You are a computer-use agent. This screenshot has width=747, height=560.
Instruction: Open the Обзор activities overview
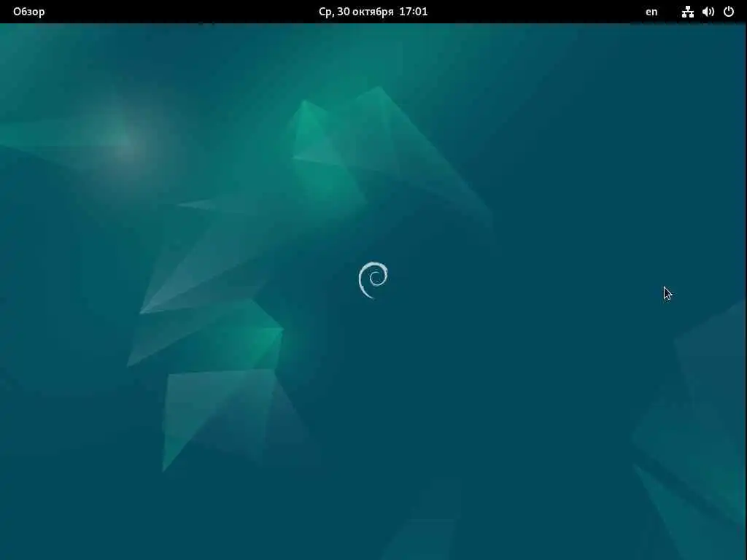[28, 12]
